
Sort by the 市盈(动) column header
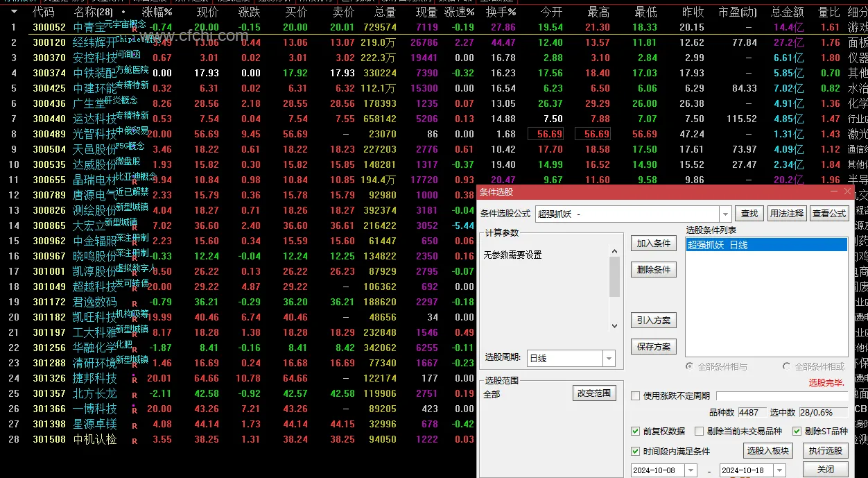click(x=738, y=12)
